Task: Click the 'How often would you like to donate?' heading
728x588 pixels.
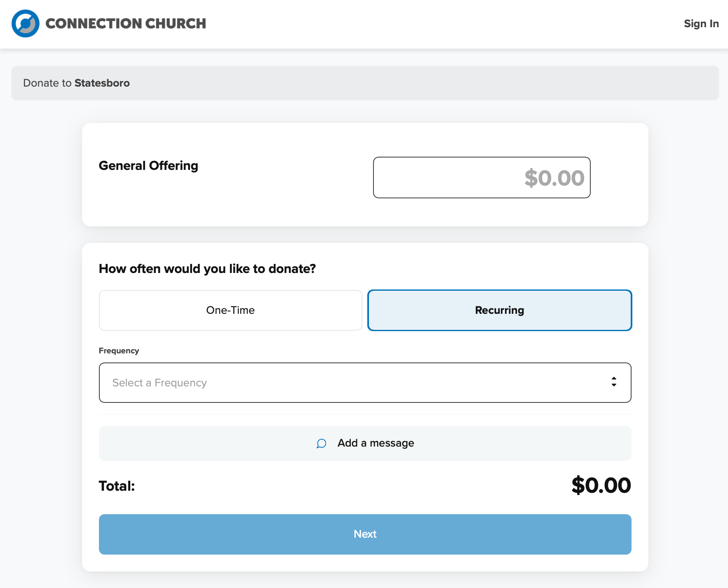Action: pos(207,269)
